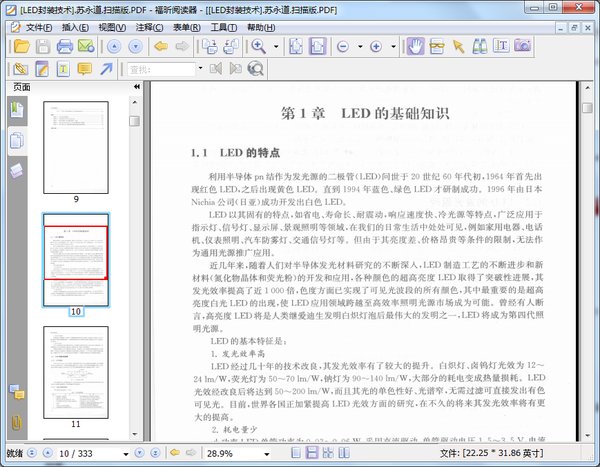Click into the 查找 search input field
Image resolution: width=600 pixels, height=467 pixels.
(161, 69)
